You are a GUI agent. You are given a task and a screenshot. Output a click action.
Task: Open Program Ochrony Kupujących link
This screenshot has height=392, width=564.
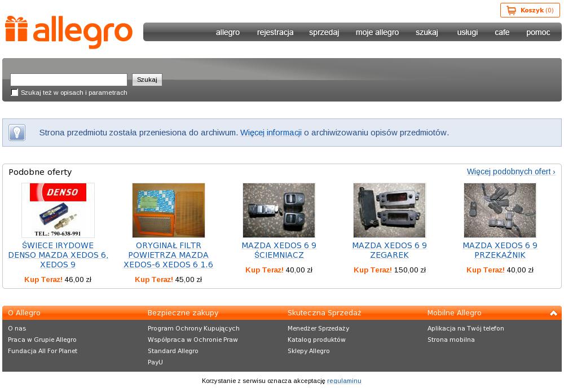[193, 328]
